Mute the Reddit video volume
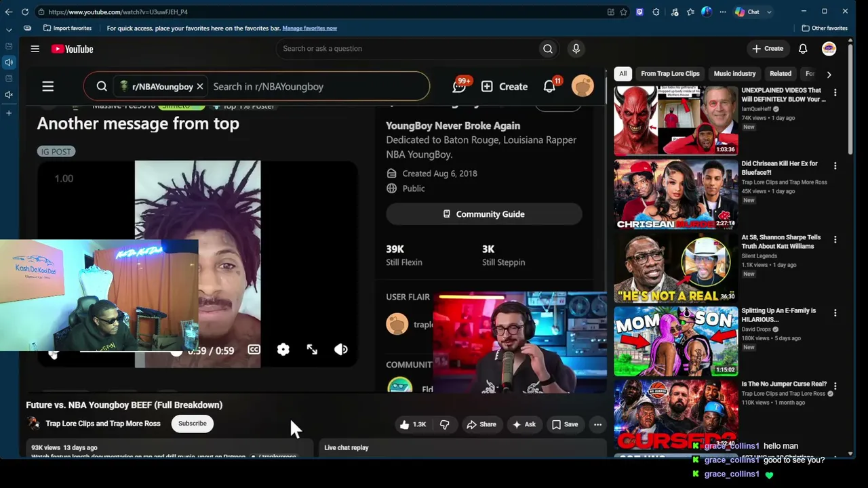 [341, 350]
